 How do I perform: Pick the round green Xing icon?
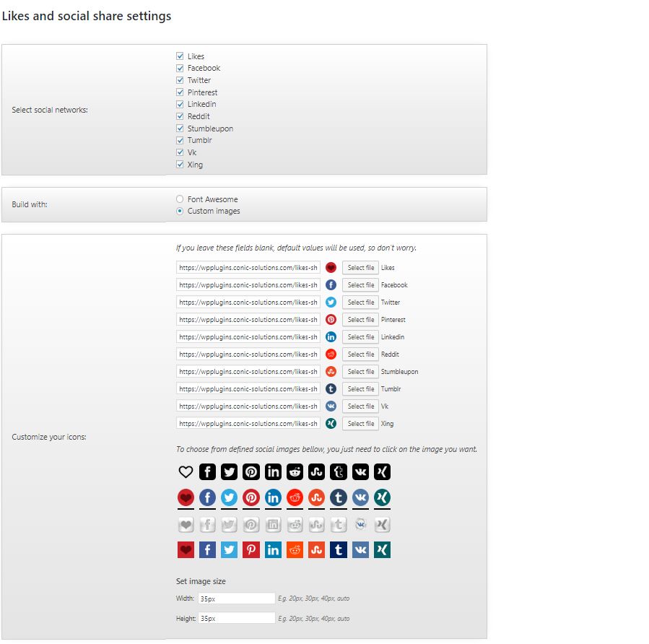click(382, 497)
